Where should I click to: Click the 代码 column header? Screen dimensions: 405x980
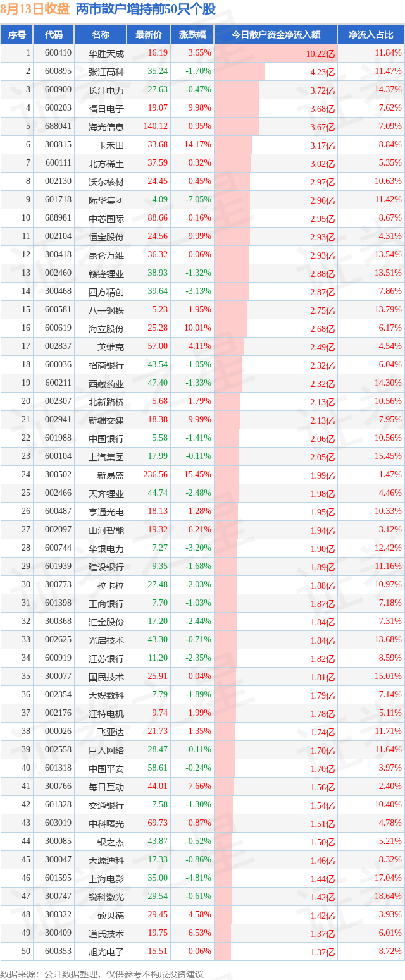(x=53, y=35)
